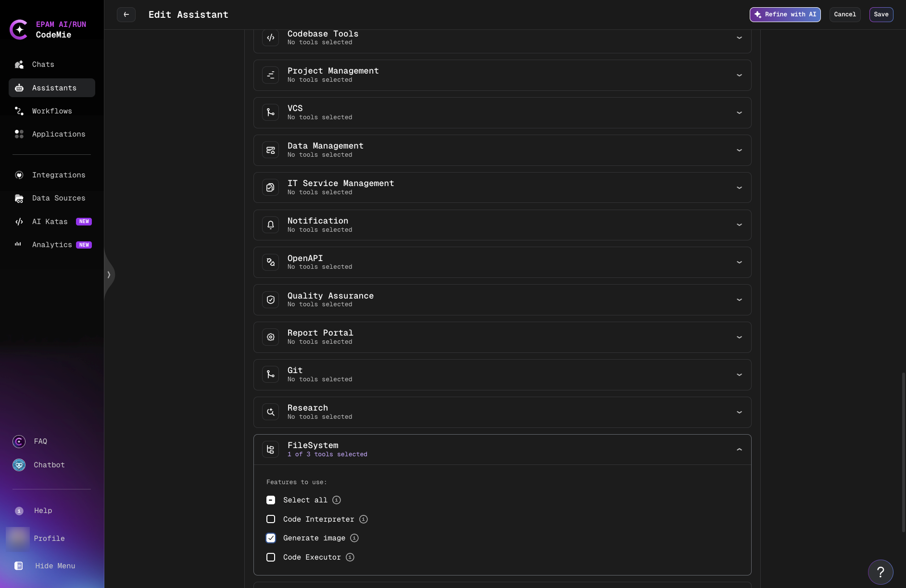
Task: Check the Code Executor feature
Action: (x=271, y=557)
